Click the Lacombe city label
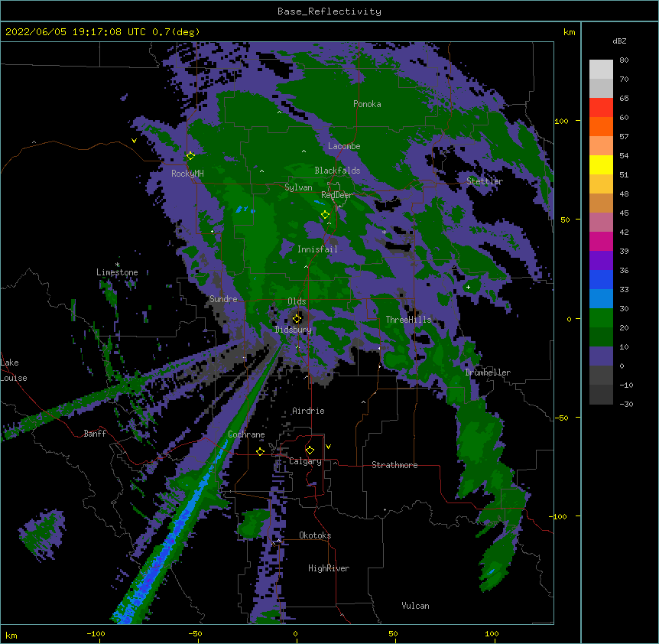Viewport: 659px width, 644px height. 344,146
